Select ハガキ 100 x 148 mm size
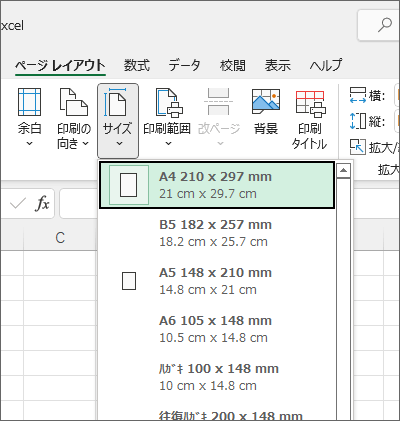The width and height of the screenshot is (400, 421). click(x=217, y=377)
